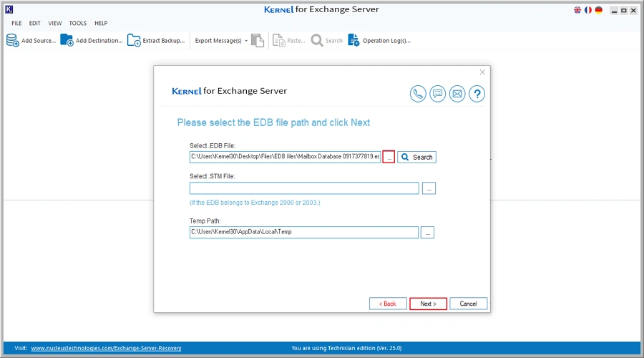Click the copy icon beside Export Message(s)
The width and height of the screenshot is (644, 358).
(258, 40)
